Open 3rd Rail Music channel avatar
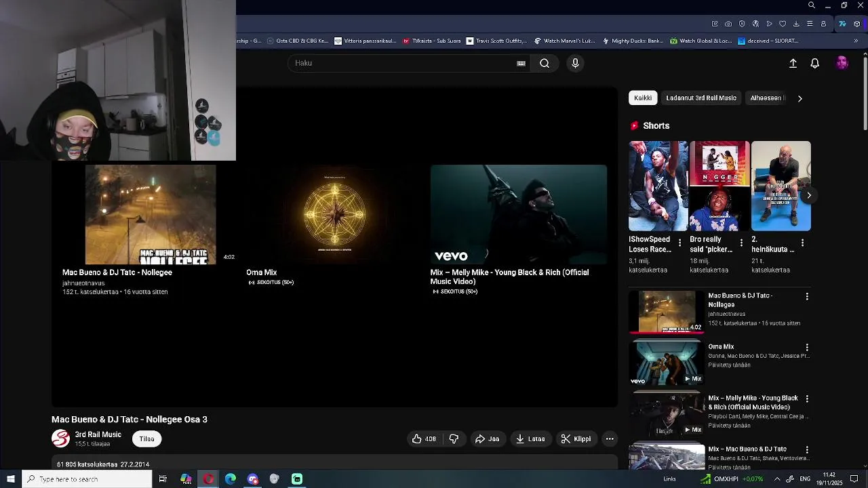The image size is (868, 488). pos(60,439)
